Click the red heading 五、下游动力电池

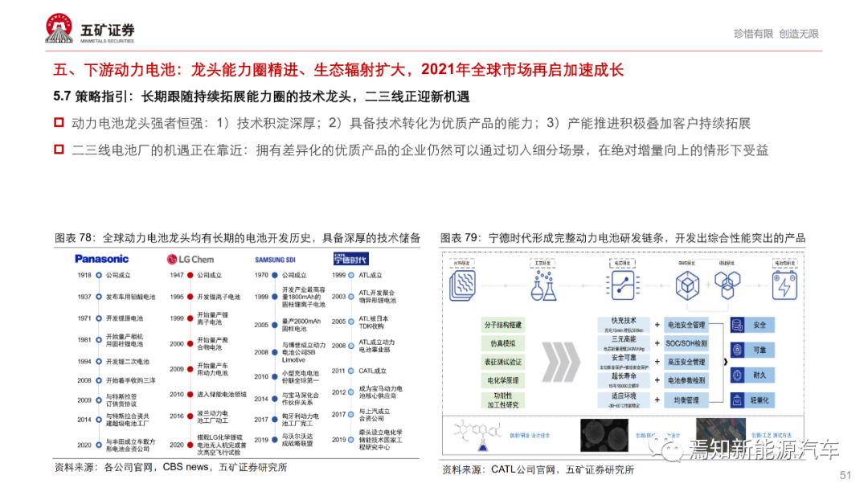pos(338,70)
